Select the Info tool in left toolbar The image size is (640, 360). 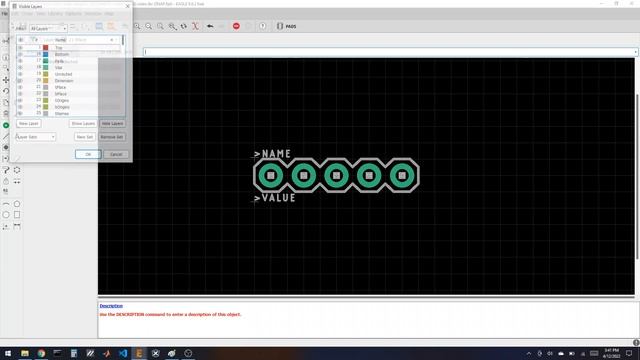pyautogui.click(x=6, y=57)
